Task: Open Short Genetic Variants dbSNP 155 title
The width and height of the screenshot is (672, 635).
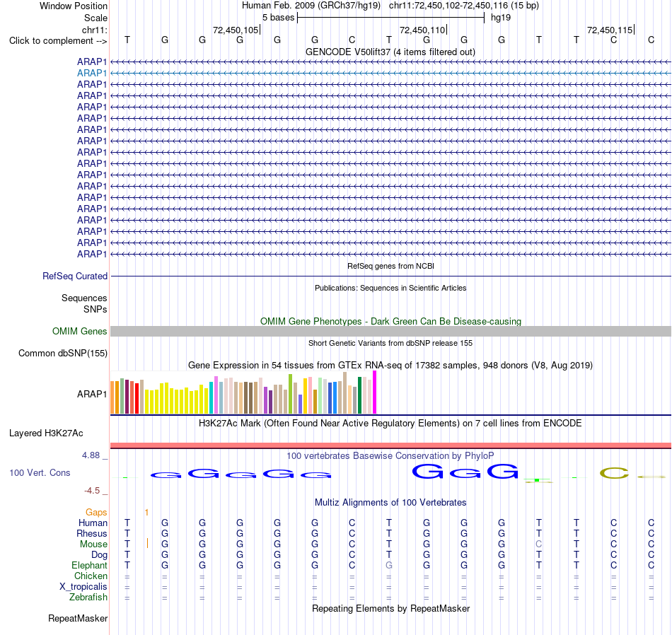Action: pyautogui.click(x=390, y=343)
